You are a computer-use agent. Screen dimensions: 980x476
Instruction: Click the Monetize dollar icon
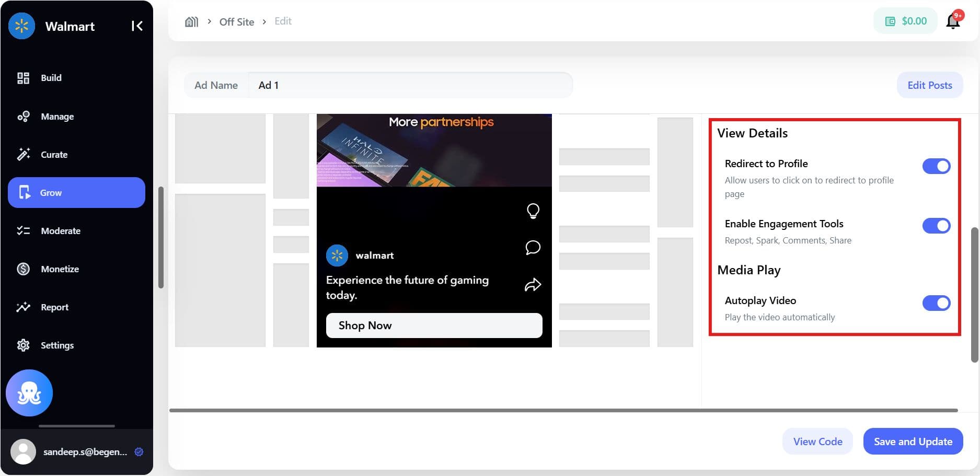point(23,269)
